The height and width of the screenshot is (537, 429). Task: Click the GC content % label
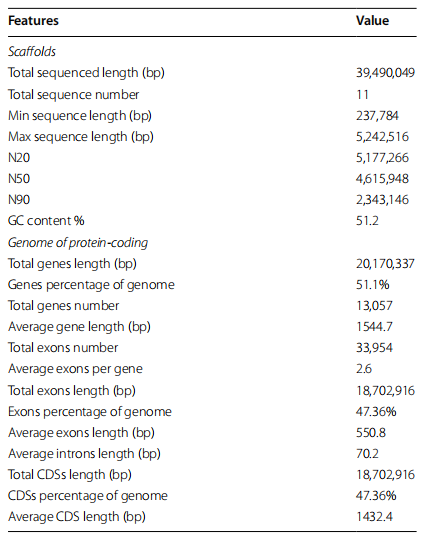pos(46,221)
